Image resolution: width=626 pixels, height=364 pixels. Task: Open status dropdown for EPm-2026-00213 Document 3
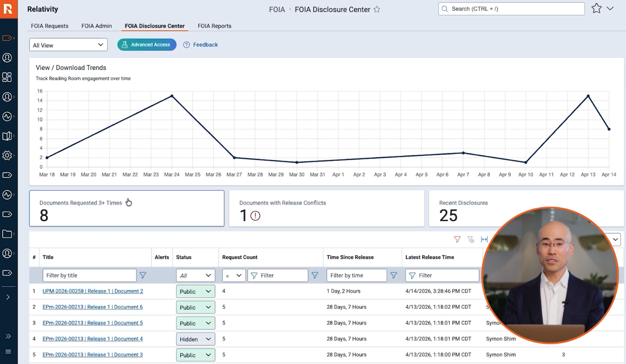[x=196, y=355]
